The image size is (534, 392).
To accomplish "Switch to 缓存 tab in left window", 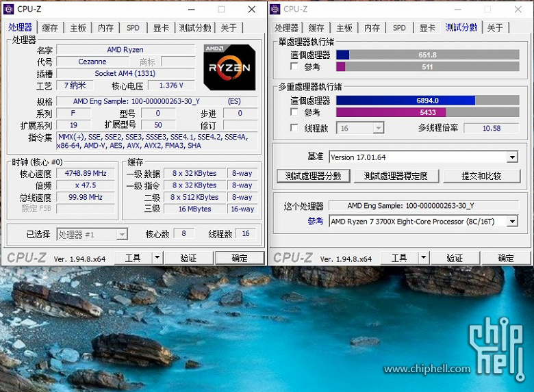I will (x=50, y=27).
